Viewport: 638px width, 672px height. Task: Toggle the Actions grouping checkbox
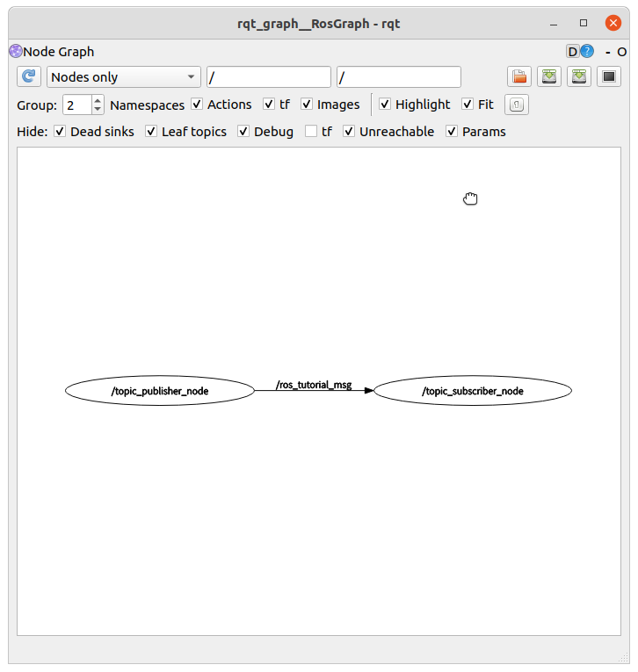[197, 105]
